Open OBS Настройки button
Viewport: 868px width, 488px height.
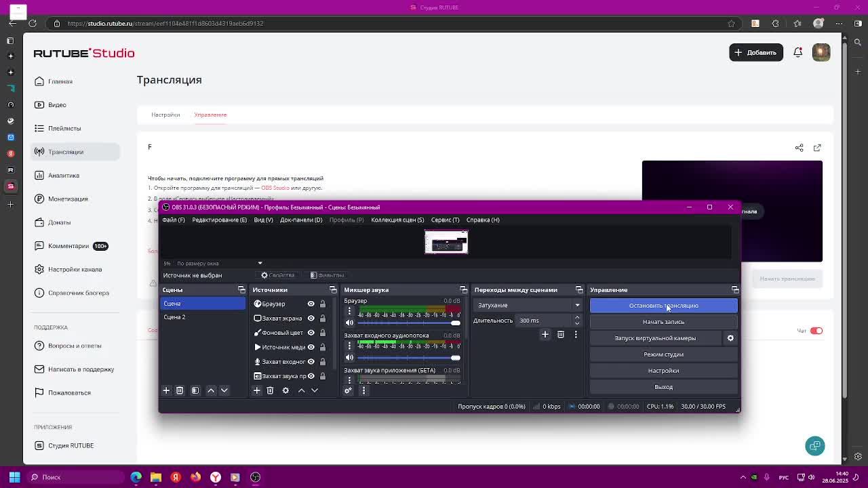[663, 371]
